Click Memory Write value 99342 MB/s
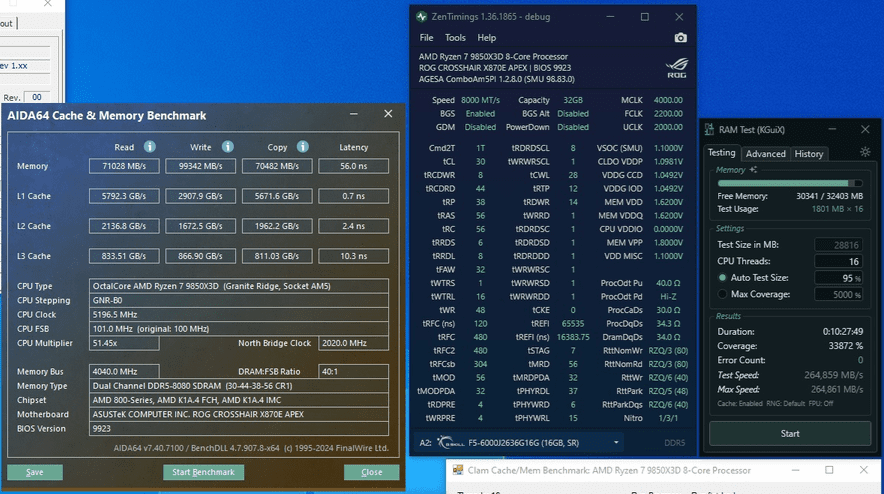The height and width of the screenshot is (494, 884). 200,166
